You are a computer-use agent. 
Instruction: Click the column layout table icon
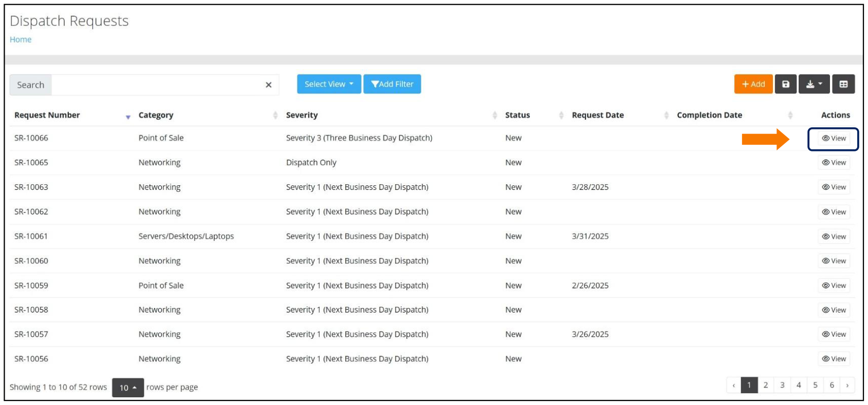[843, 84]
